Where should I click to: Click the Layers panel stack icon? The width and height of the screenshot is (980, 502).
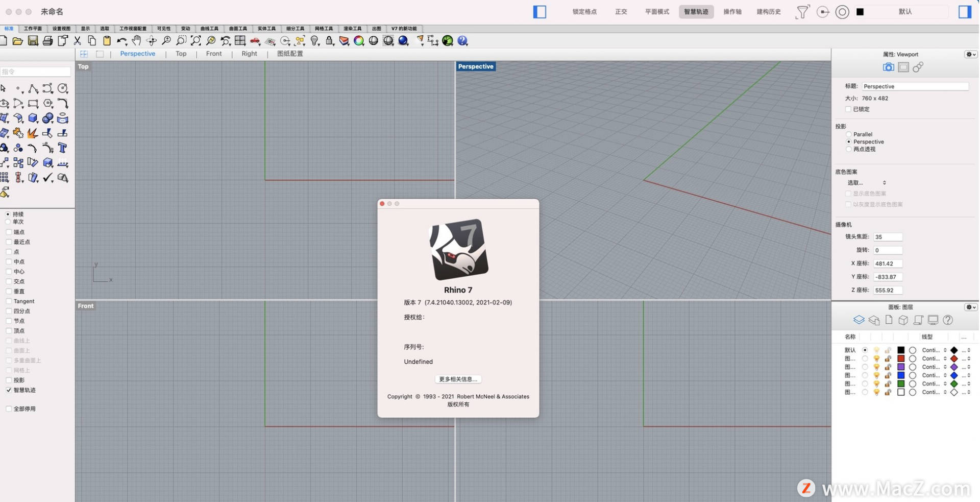tap(859, 320)
